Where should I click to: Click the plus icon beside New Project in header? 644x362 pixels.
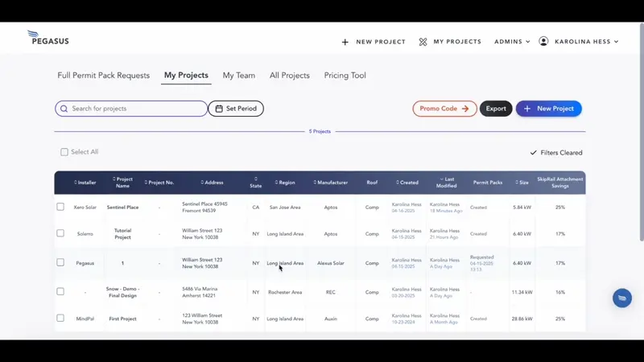(345, 42)
